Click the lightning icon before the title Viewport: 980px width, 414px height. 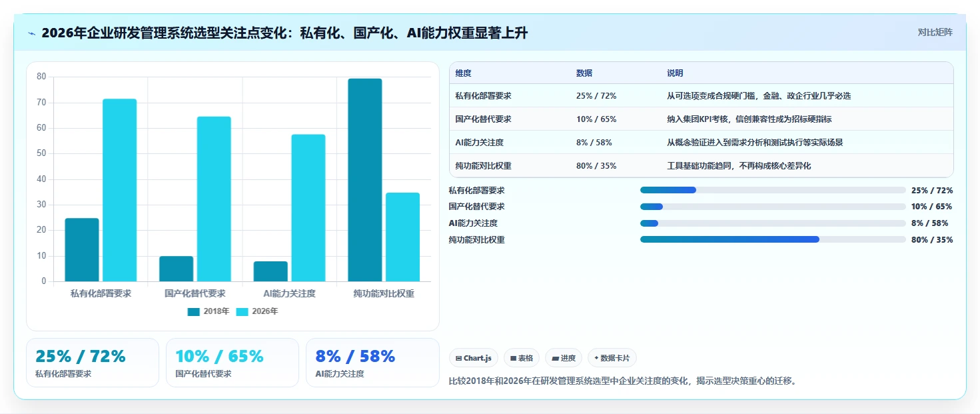(32, 33)
